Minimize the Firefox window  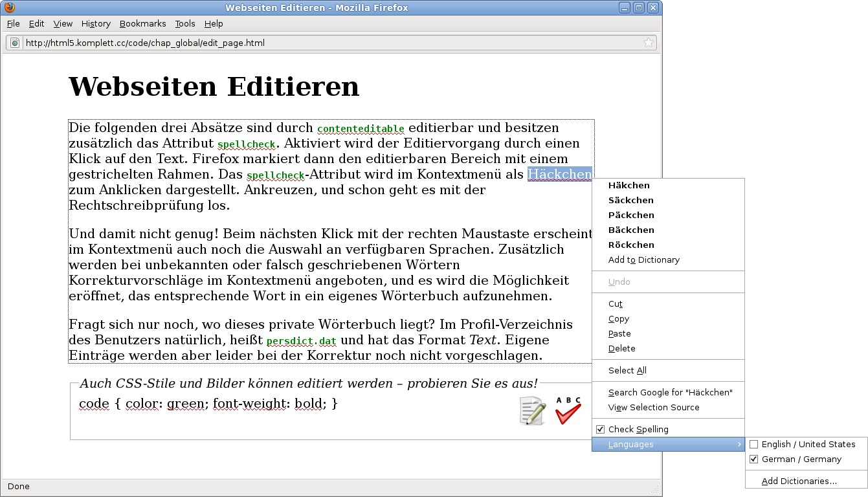625,8
